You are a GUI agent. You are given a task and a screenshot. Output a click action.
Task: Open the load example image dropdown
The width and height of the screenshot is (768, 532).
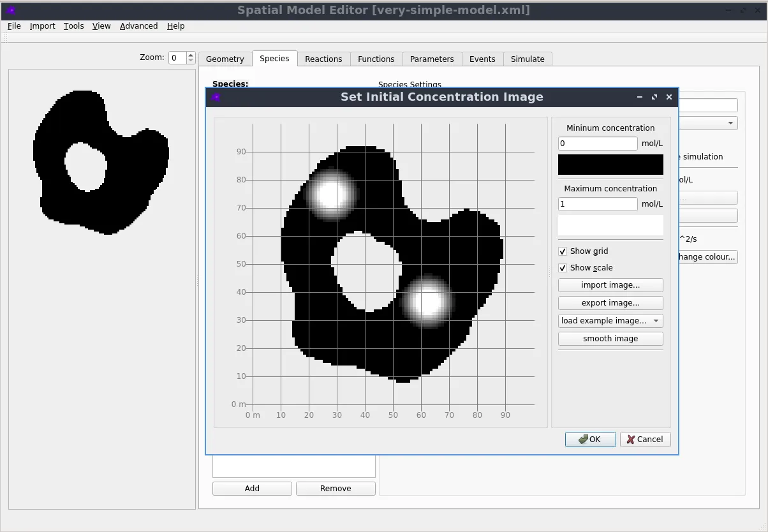[x=610, y=321]
